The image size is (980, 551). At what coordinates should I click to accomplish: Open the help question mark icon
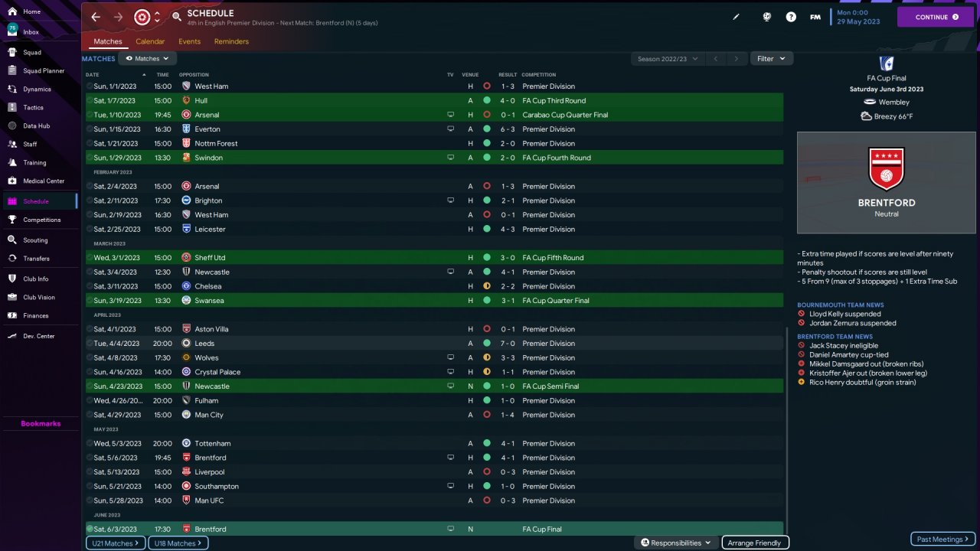[x=791, y=17]
